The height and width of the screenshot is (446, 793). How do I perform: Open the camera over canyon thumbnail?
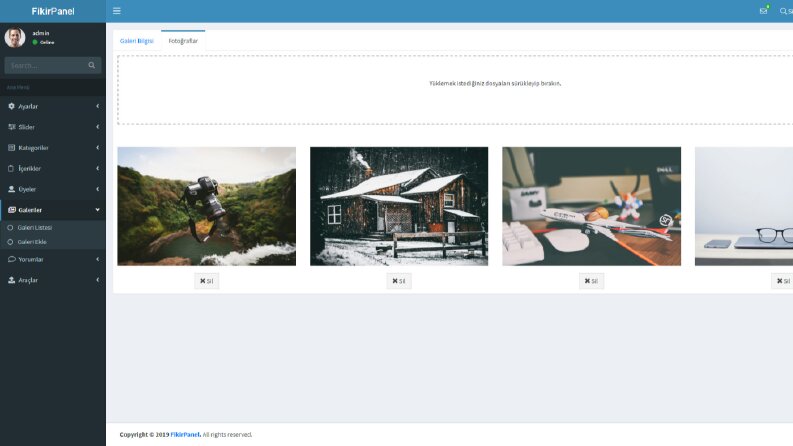point(206,206)
